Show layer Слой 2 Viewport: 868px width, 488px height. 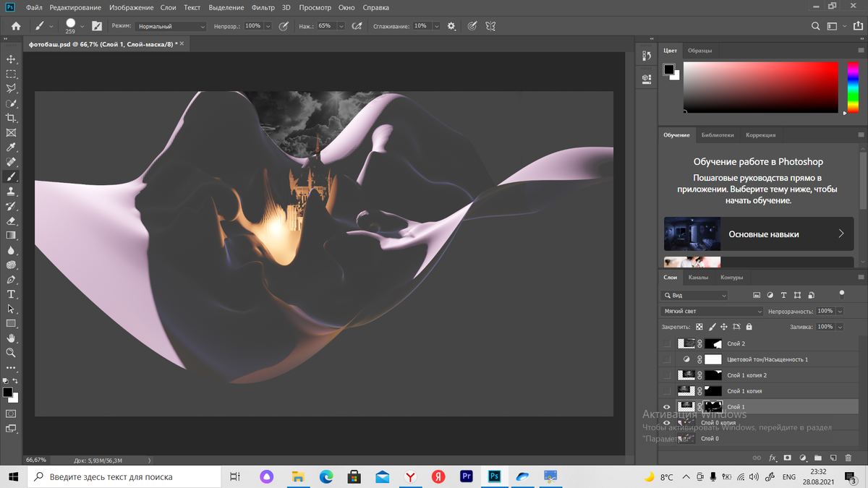(x=667, y=344)
